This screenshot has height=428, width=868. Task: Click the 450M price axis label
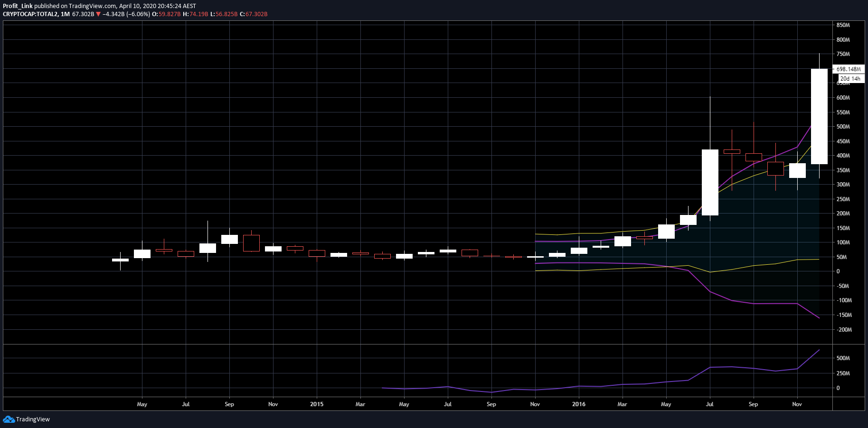click(x=843, y=141)
